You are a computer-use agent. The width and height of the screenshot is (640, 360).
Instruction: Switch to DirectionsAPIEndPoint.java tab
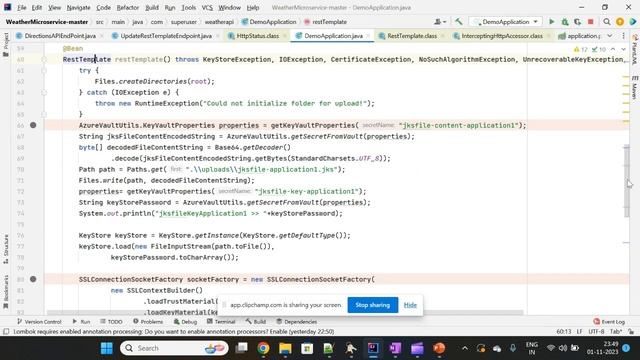tap(60, 36)
